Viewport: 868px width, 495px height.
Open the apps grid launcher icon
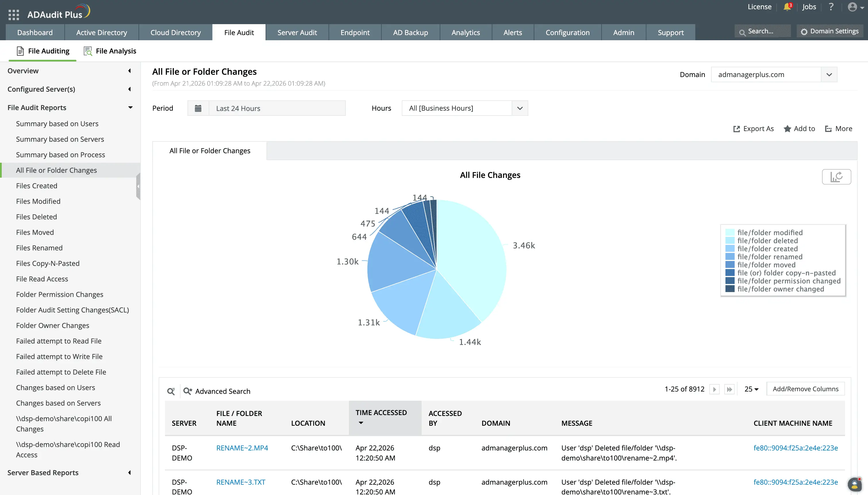click(14, 15)
